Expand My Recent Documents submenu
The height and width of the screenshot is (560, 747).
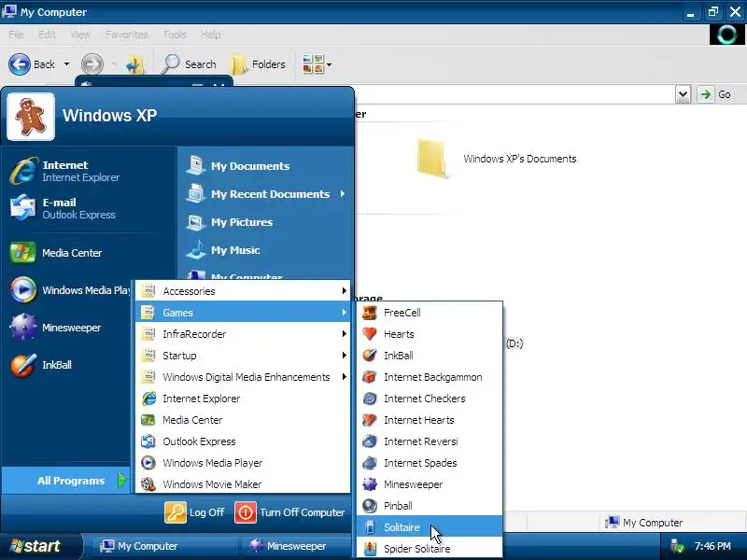pyautogui.click(x=266, y=194)
